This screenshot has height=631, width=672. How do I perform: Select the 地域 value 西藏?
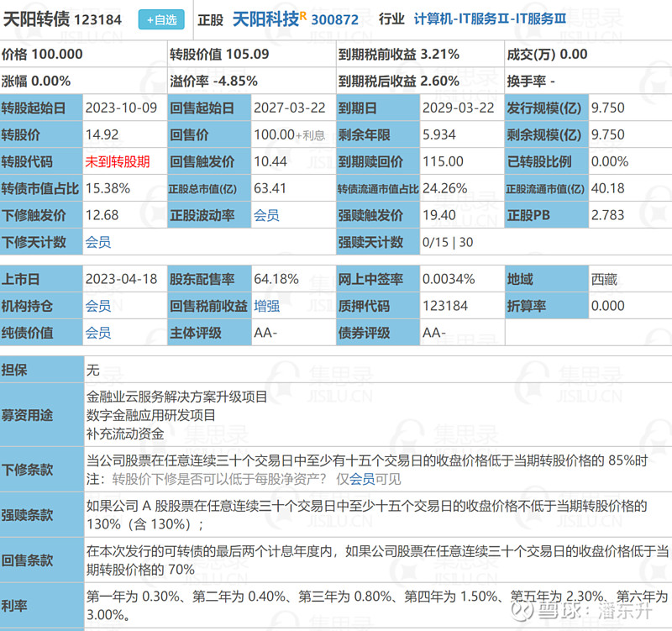604,279
